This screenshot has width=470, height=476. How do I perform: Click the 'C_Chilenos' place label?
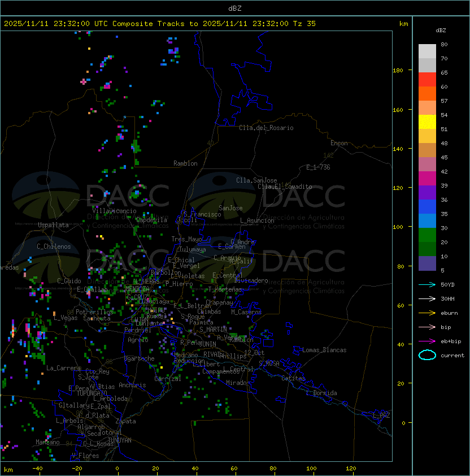click(x=54, y=246)
